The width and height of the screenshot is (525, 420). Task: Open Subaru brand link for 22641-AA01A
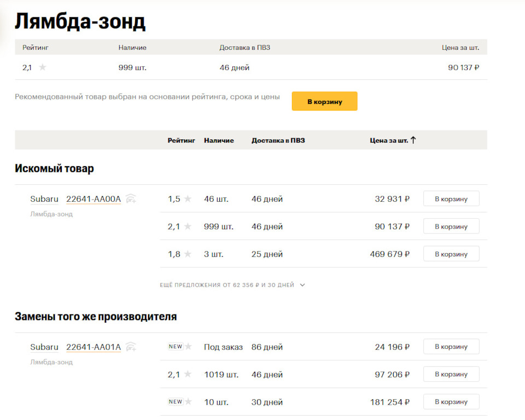click(x=44, y=347)
